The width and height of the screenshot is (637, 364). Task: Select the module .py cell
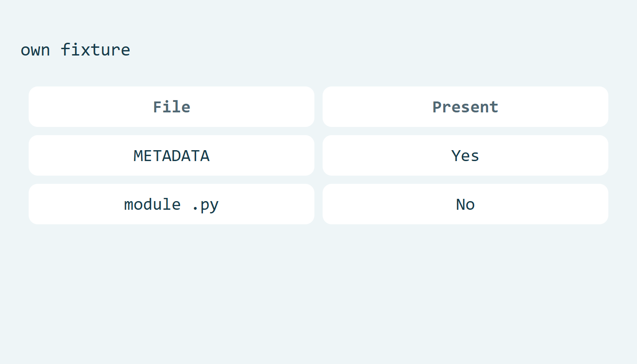click(172, 204)
